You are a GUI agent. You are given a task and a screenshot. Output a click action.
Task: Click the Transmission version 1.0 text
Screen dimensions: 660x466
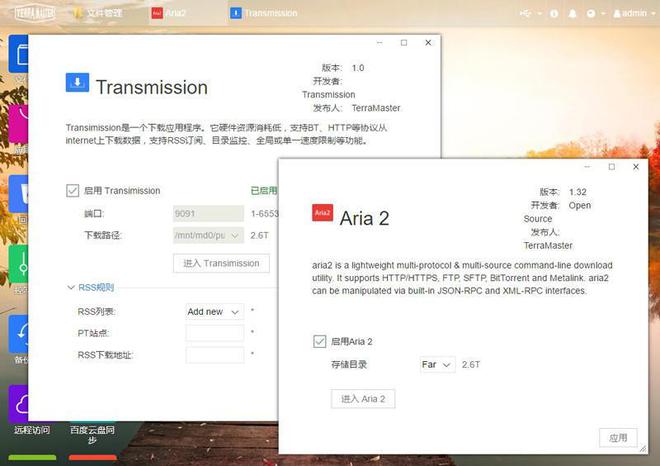point(358,68)
